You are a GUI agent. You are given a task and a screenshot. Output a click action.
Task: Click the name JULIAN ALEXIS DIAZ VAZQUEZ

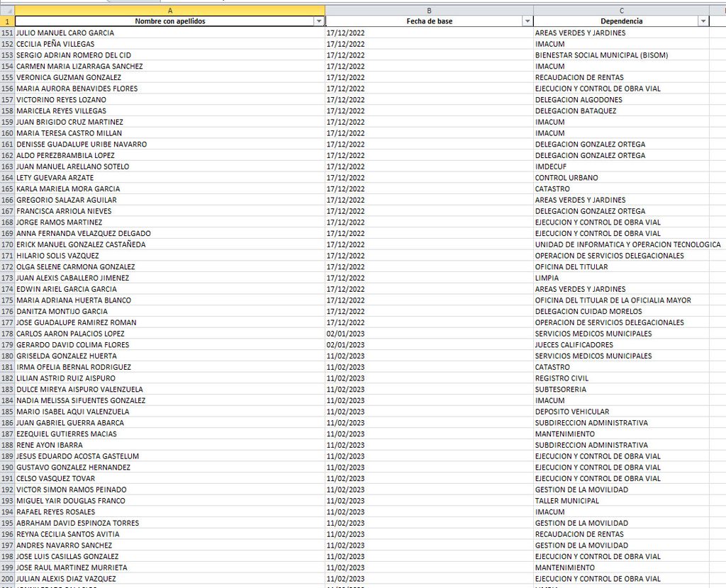66,579
